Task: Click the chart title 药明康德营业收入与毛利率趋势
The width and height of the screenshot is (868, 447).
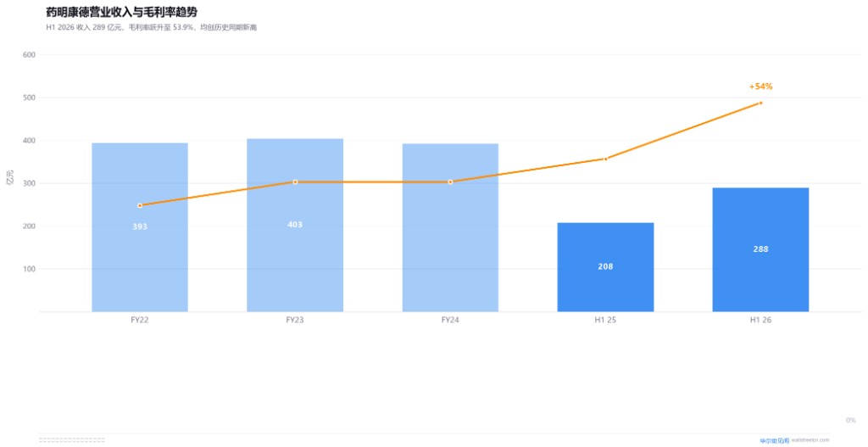Action: tap(121, 12)
